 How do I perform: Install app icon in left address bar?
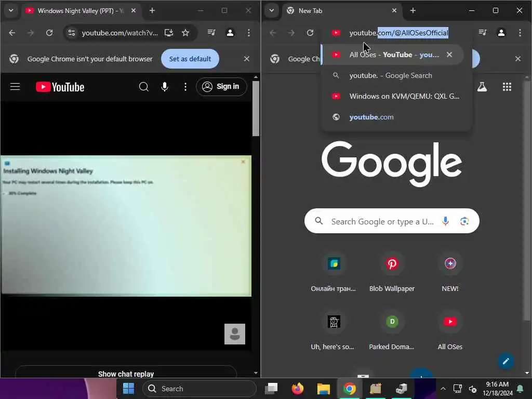coord(169,33)
